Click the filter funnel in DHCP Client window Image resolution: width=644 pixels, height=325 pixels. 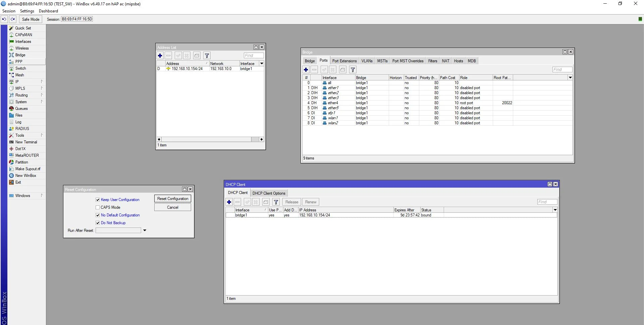[276, 202]
